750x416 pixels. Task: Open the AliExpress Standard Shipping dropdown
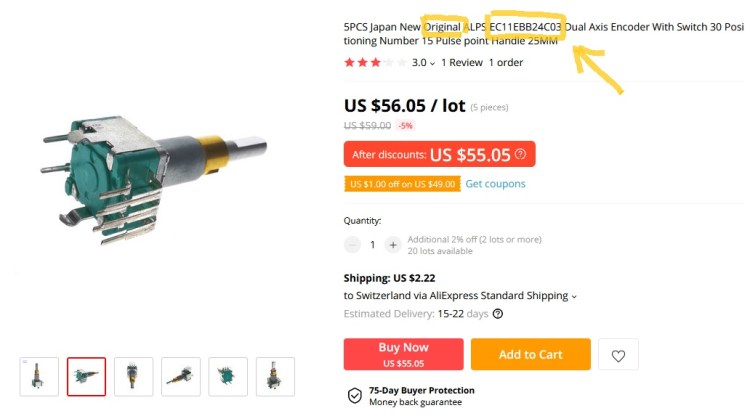click(x=575, y=296)
